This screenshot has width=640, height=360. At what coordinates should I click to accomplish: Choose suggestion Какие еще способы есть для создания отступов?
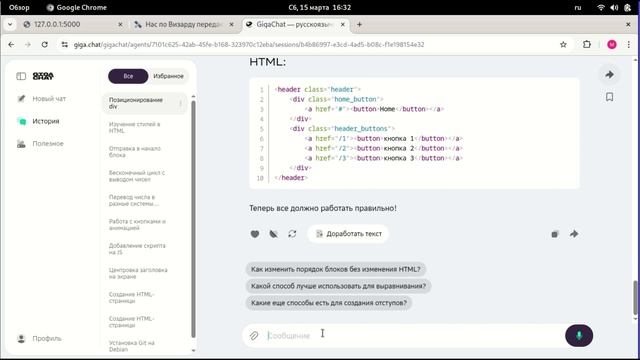point(329,303)
